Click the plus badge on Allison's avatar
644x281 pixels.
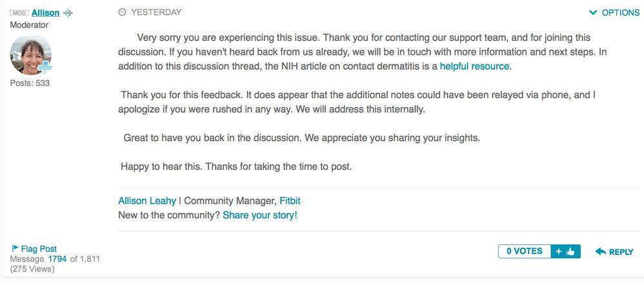click(x=45, y=67)
